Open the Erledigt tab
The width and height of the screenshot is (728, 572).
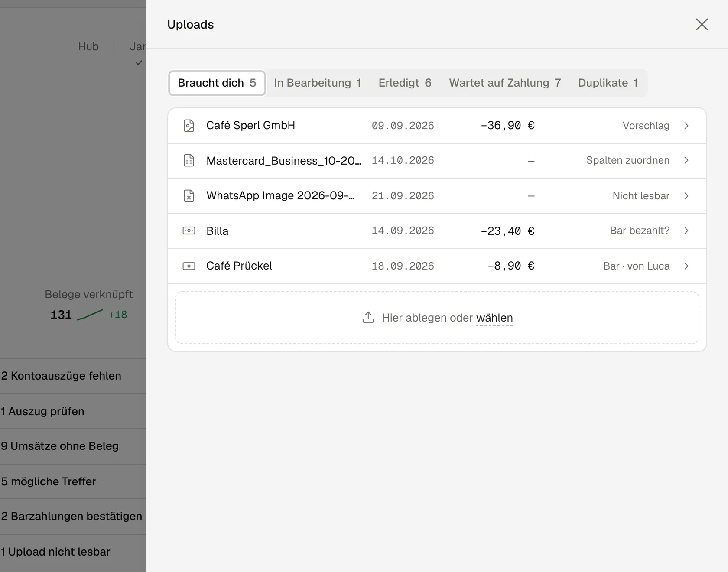pyautogui.click(x=405, y=83)
